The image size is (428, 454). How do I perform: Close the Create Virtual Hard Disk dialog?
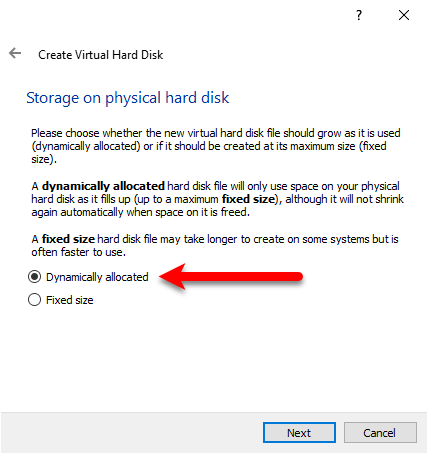(x=404, y=15)
